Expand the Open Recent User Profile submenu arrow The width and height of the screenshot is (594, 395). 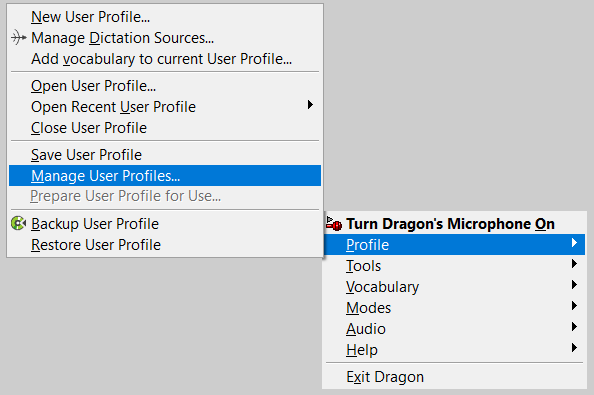310,105
